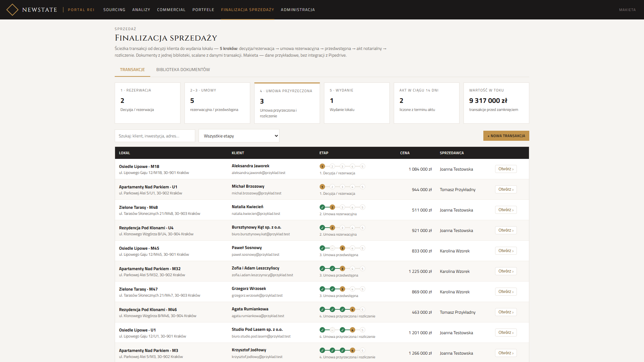Image resolution: width=644 pixels, height=362 pixels.
Task: Click step 2 circle in Natalia Kwiecień row
Action: [332, 207]
